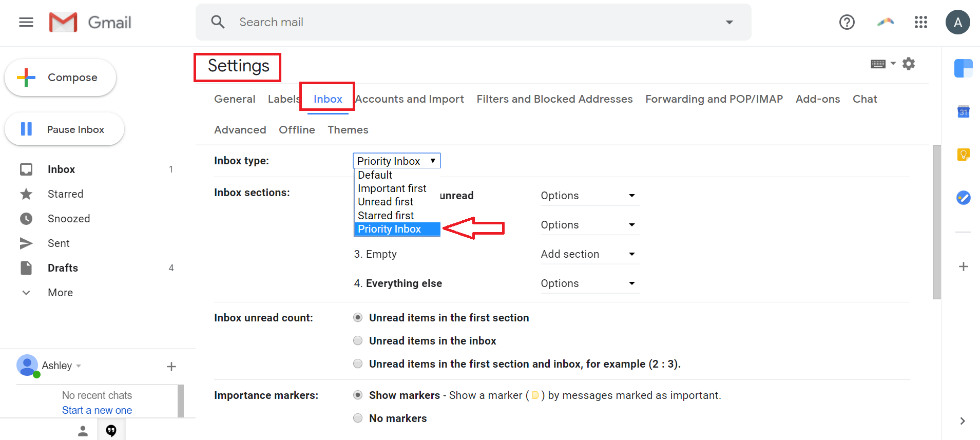
Task: Switch to the Filters and Blocked Addresses tab
Action: pyautogui.click(x=554, y=99)
